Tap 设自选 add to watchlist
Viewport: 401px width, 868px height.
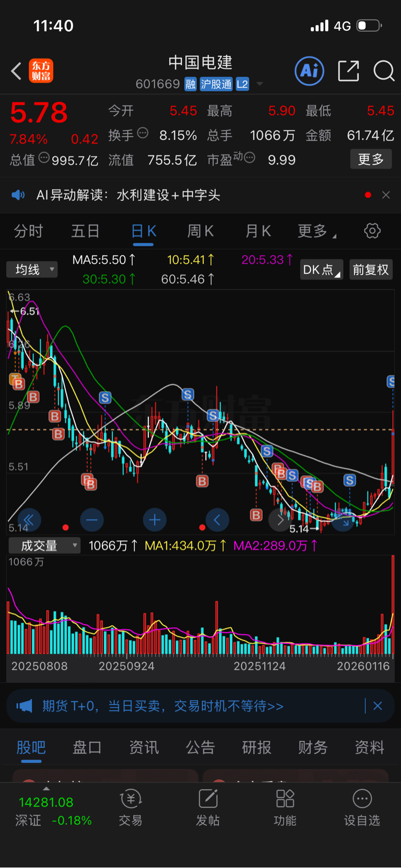point(362,808)
